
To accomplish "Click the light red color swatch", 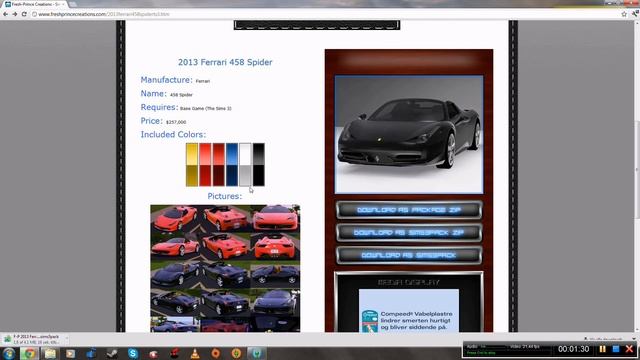I will point(205,164).
